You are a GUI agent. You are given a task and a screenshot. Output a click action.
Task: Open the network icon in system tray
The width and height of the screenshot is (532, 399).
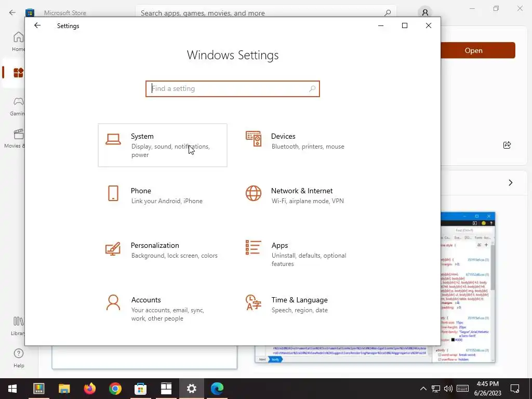[436, 389]
